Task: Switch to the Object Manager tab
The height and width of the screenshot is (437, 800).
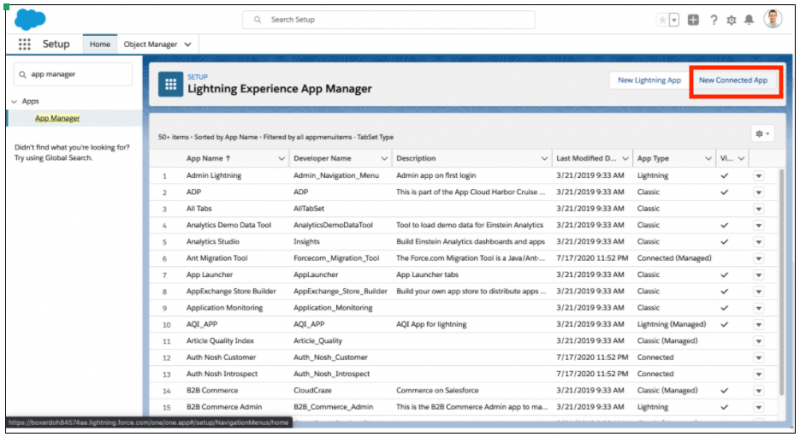Action: [x=150, y=44]
